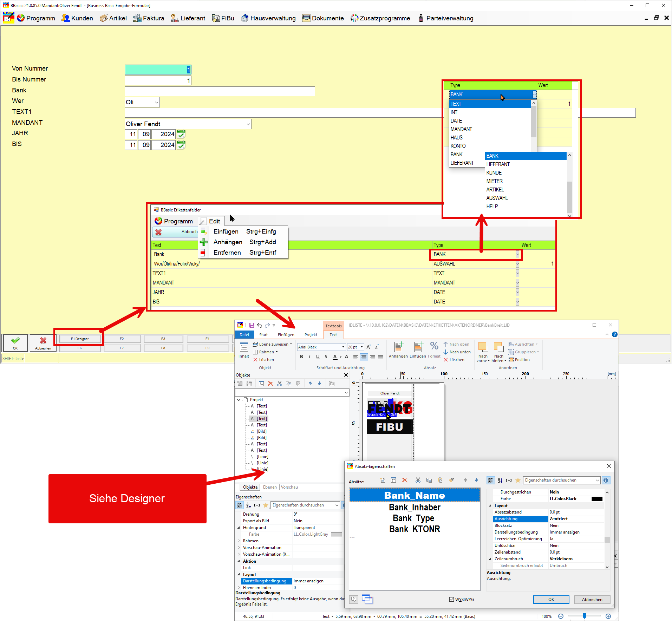
Task: Toggle center alignment in ribbon
Action: click(x=364, y=357)
